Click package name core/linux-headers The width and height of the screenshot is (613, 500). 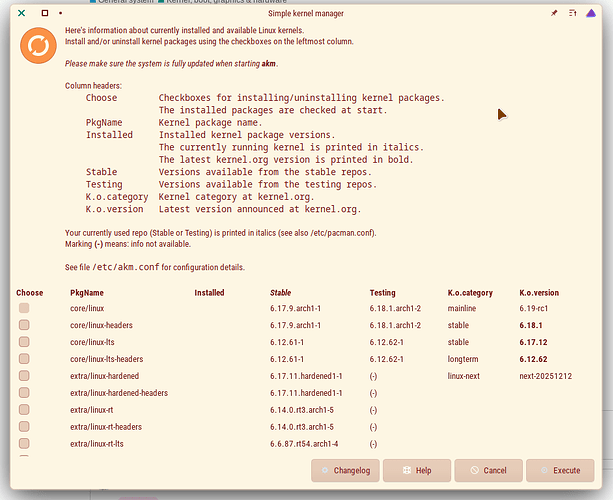pyautogui.click(x=101, y=325)
